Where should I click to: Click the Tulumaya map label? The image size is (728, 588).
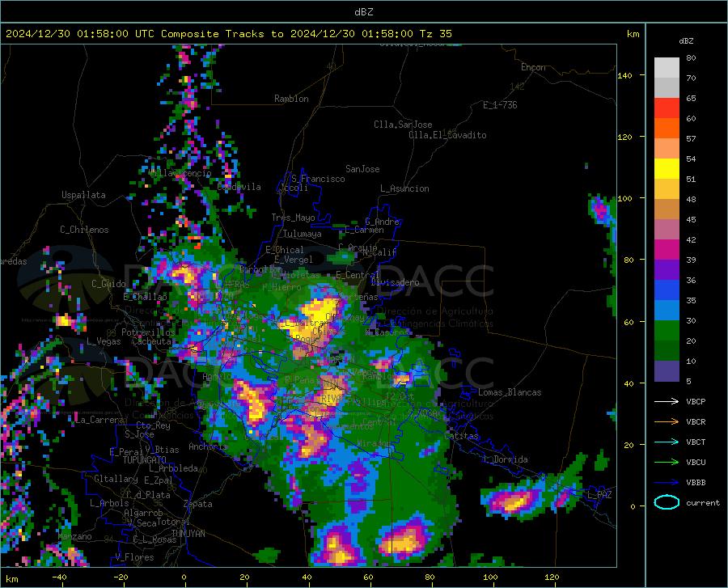[x=303, y=234]
